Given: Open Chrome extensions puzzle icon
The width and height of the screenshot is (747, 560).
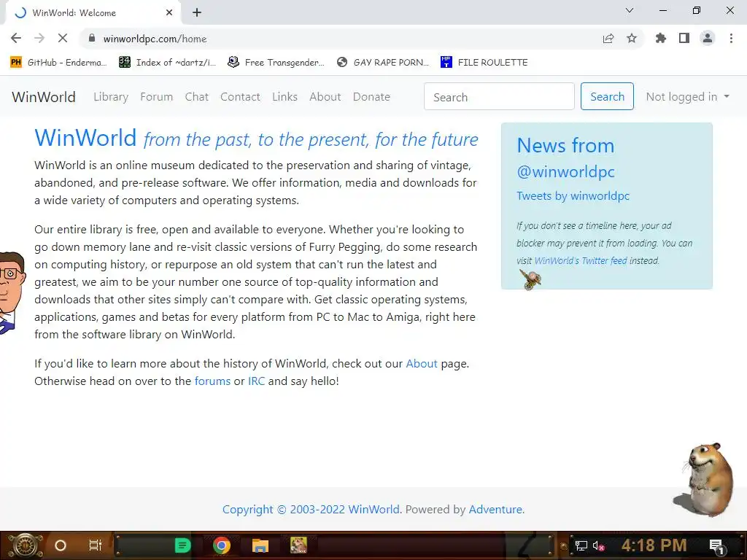Looking at the screenshot, I should [x=660, y=39].
